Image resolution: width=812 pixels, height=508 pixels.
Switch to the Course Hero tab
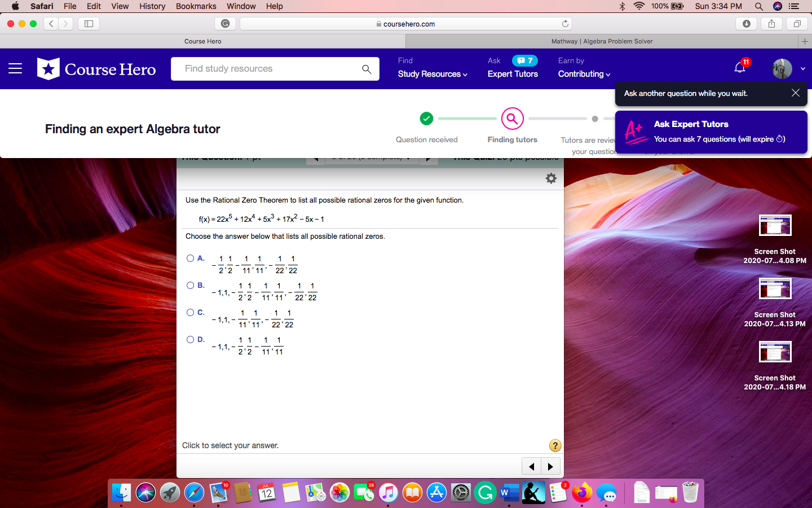click(x=202, y=41)
